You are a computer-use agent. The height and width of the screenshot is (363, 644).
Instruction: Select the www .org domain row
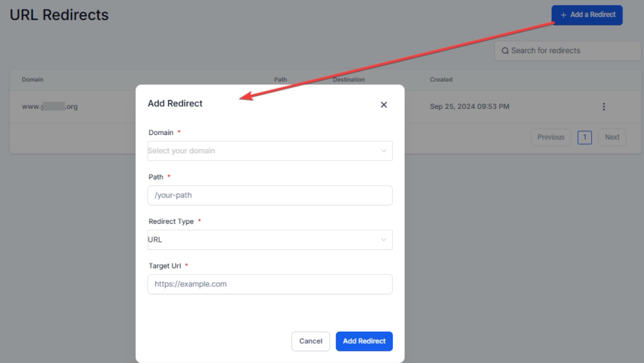coord(50,107)
